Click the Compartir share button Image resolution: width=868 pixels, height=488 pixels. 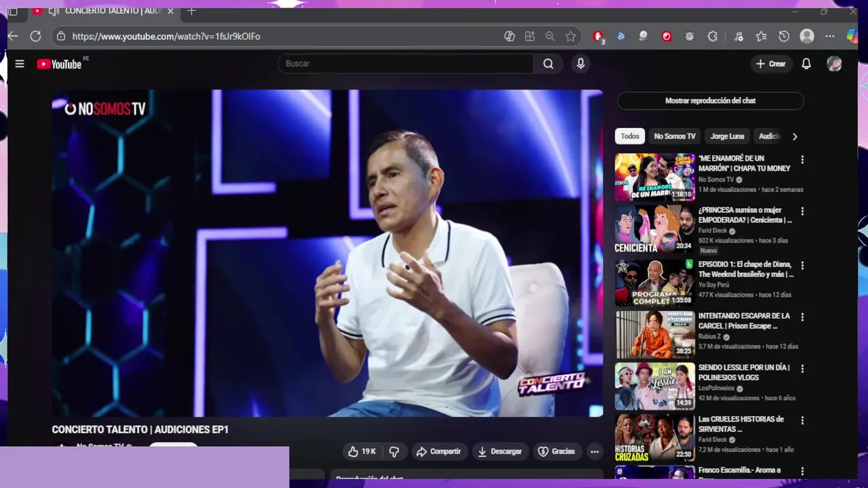(439, 451)
